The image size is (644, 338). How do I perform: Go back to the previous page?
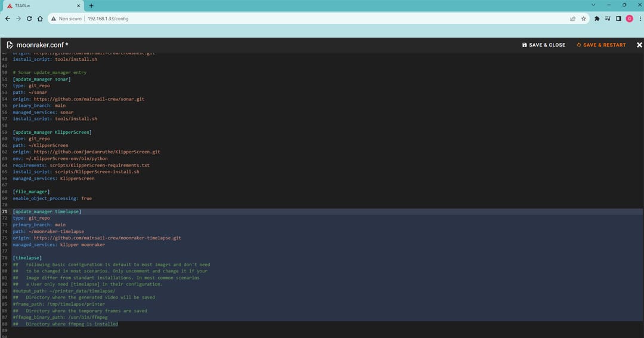point(7,19)
